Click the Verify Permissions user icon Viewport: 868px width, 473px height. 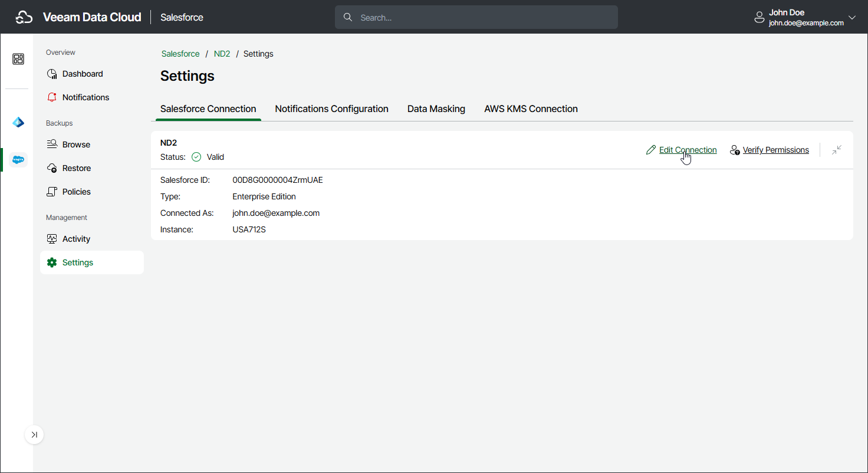point(735,150)
